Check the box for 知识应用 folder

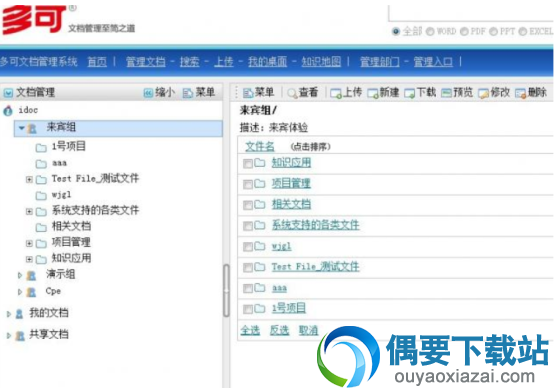(x=248, y=164)
